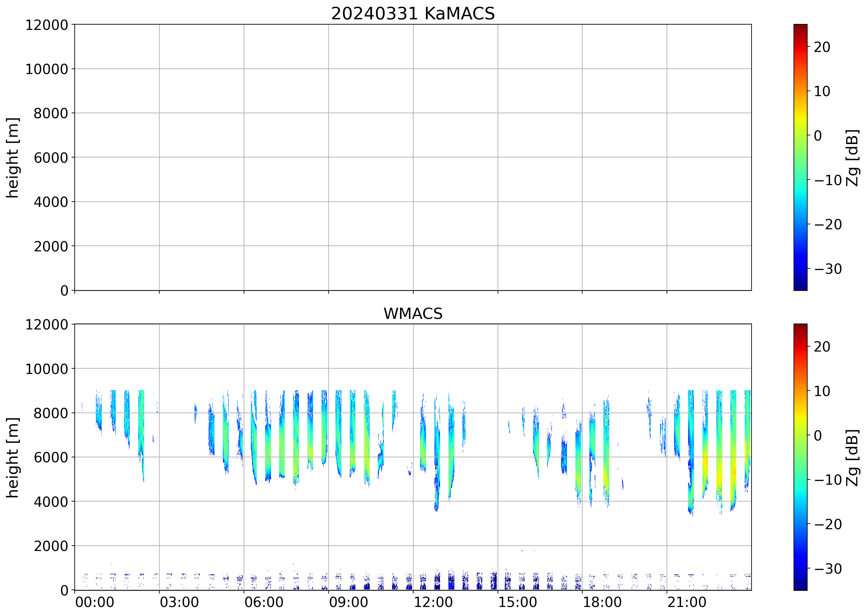Click the 'WMACS' subplot title

coord(412,314)
